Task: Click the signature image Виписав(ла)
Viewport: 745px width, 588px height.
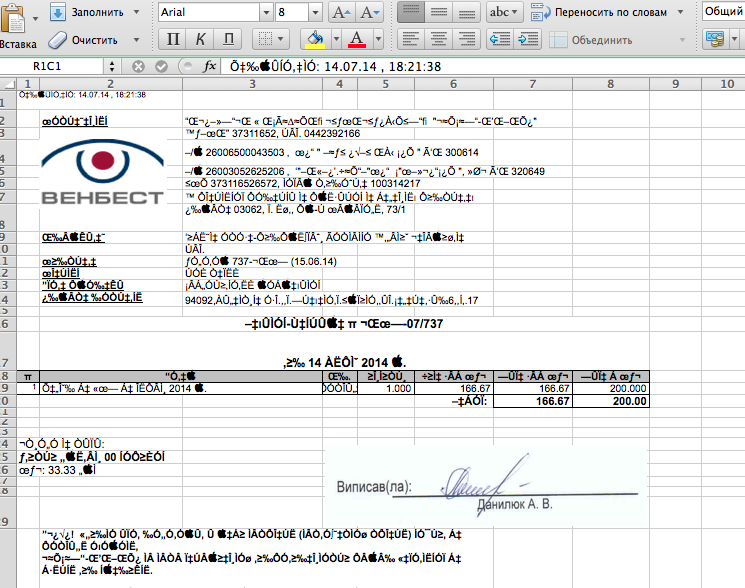Action: [x=486, y=486]
